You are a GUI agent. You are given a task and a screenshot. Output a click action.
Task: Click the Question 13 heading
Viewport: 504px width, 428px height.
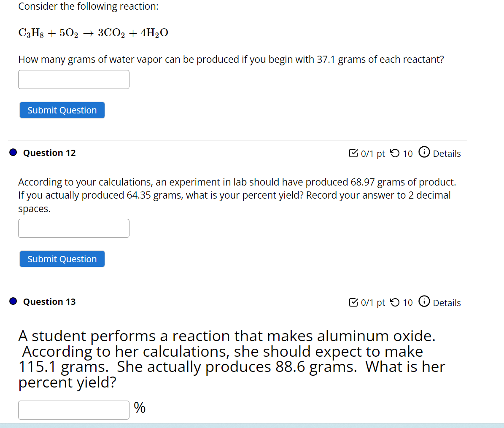click(49, 301)
